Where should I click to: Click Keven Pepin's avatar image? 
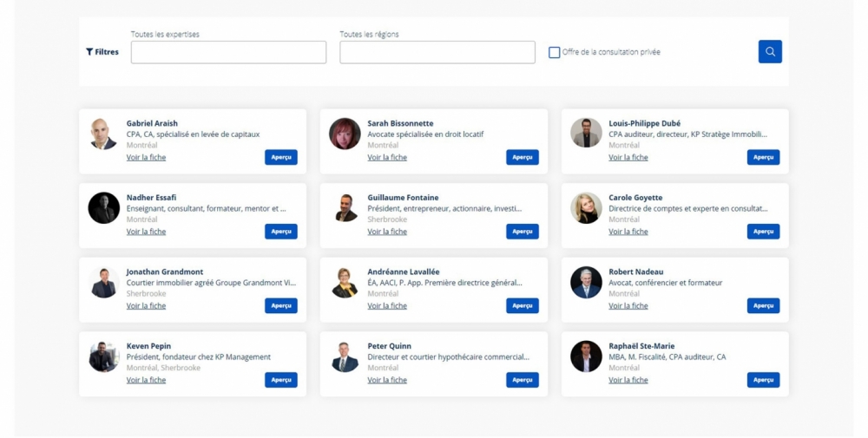coord(103,356)
